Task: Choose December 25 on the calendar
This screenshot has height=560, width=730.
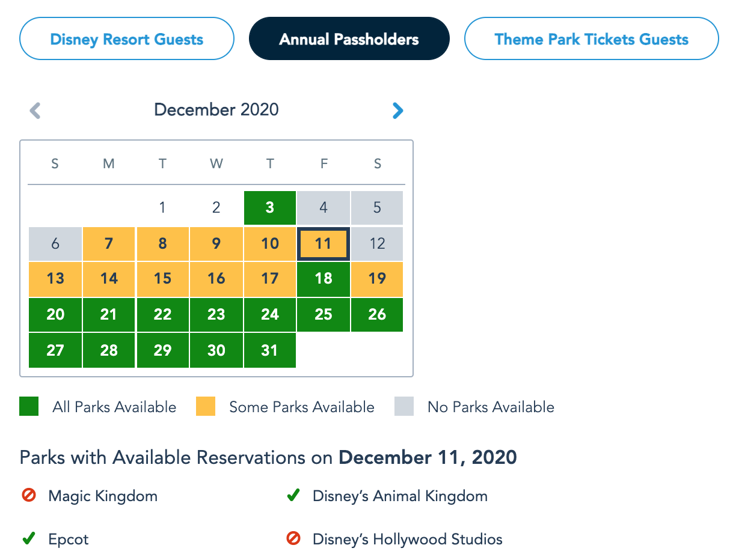Action: [324, 314]
